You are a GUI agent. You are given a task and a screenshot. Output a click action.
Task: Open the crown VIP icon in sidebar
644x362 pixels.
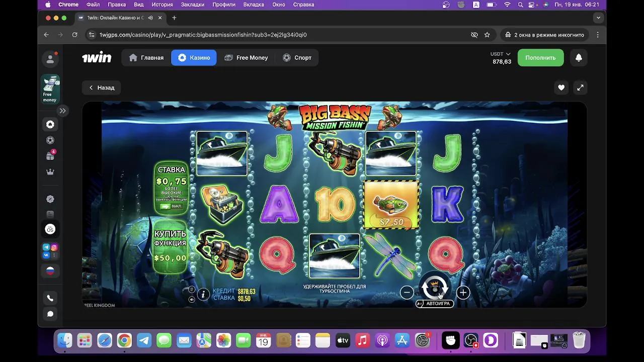tap(50, 172)
